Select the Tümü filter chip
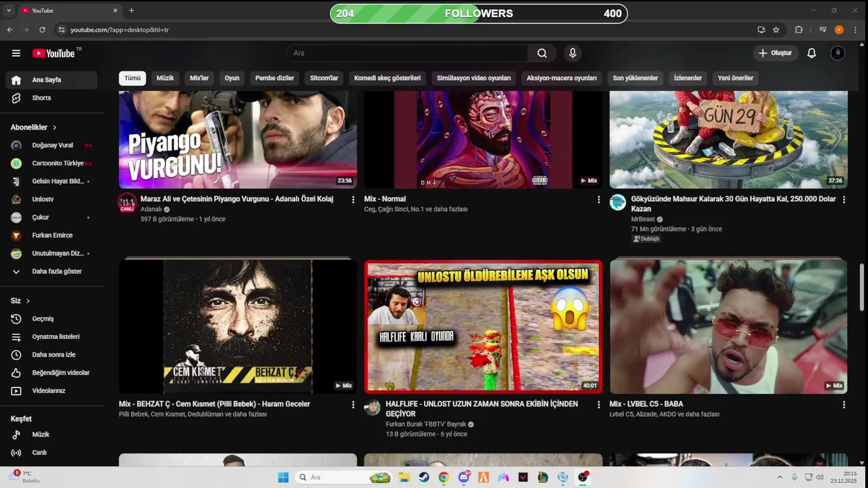 coord(132,78)
